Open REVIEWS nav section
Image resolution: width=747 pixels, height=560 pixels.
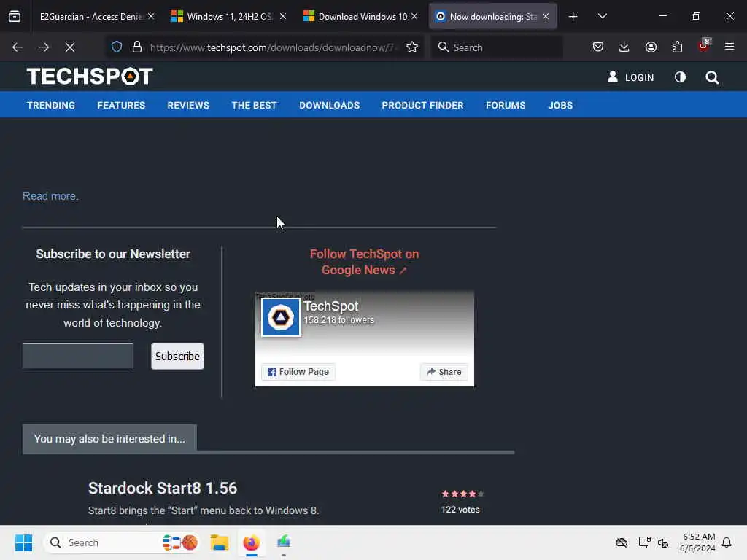click(188, 105)
